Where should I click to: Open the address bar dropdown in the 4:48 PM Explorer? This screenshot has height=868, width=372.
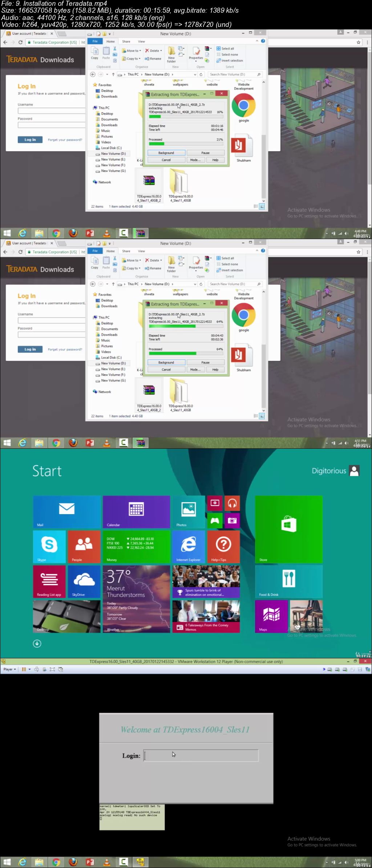click(x=195, y=74)
